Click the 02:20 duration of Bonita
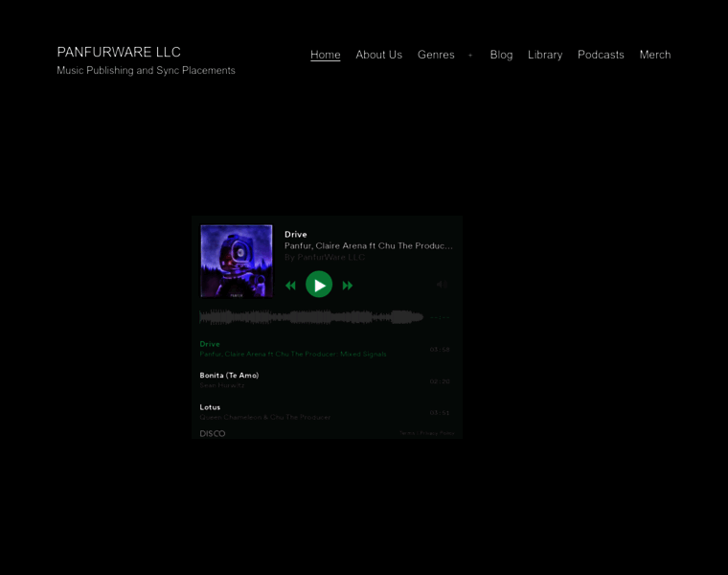Image resolution: width=728 pixels, height=575 pixels. coord(440,381)
